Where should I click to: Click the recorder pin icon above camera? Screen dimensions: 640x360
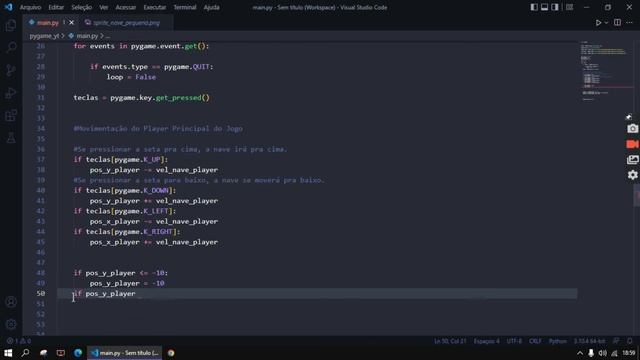629,117
